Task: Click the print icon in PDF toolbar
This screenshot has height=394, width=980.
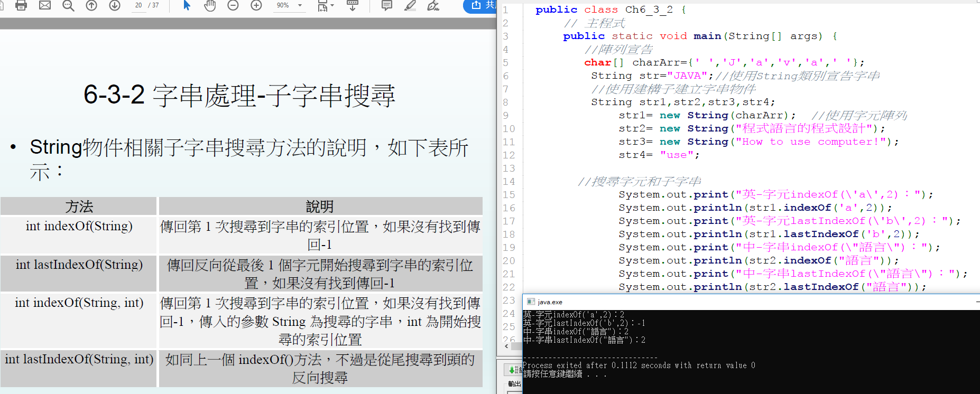Action: pos(21,5)
